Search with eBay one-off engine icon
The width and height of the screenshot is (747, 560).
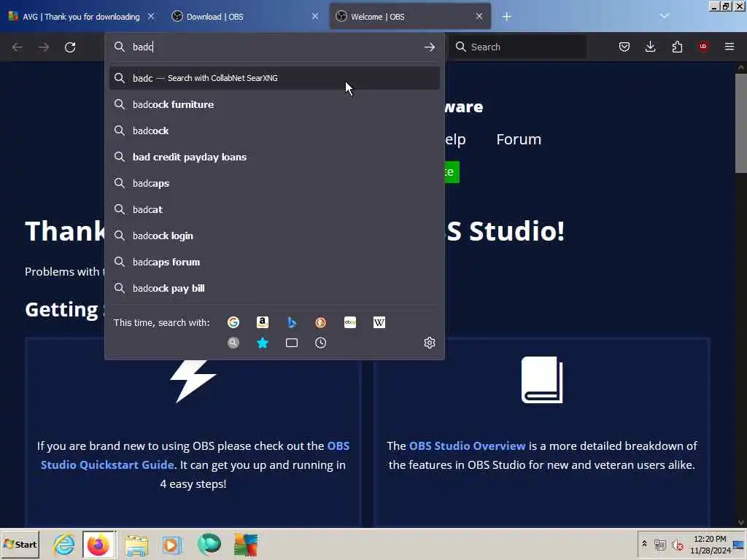pos(350,323)
